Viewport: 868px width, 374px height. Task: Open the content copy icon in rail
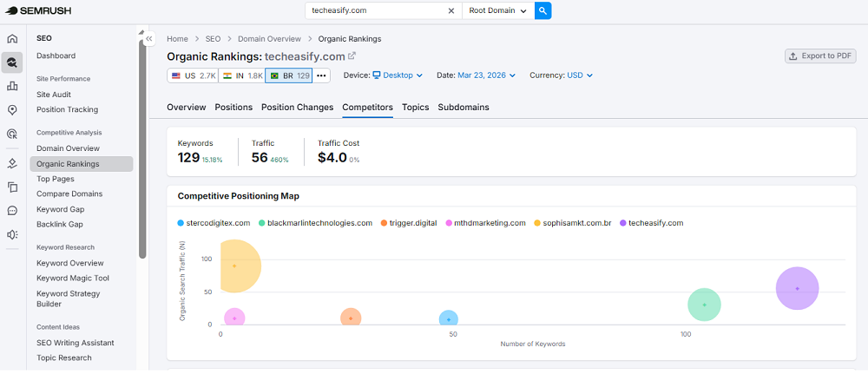12,187
